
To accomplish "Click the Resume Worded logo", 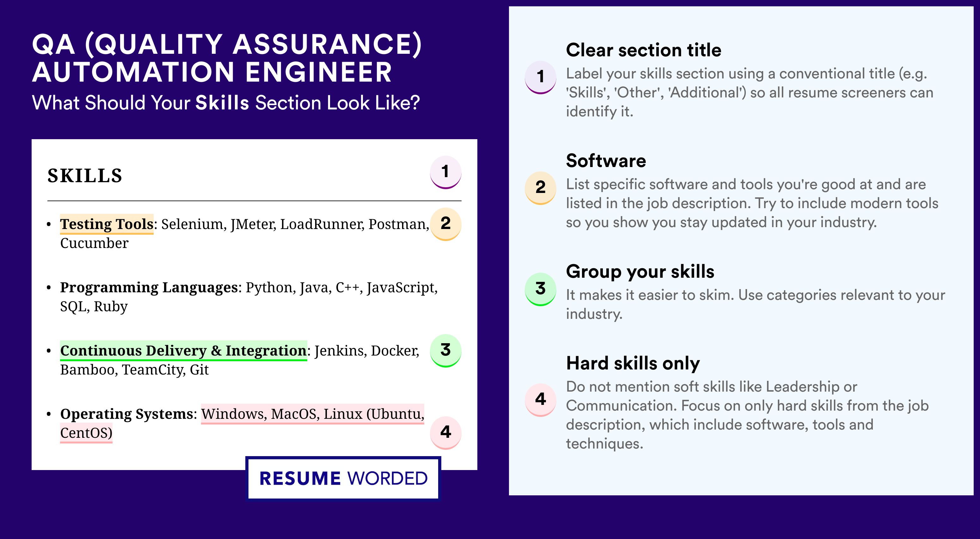I will [343, 478].
